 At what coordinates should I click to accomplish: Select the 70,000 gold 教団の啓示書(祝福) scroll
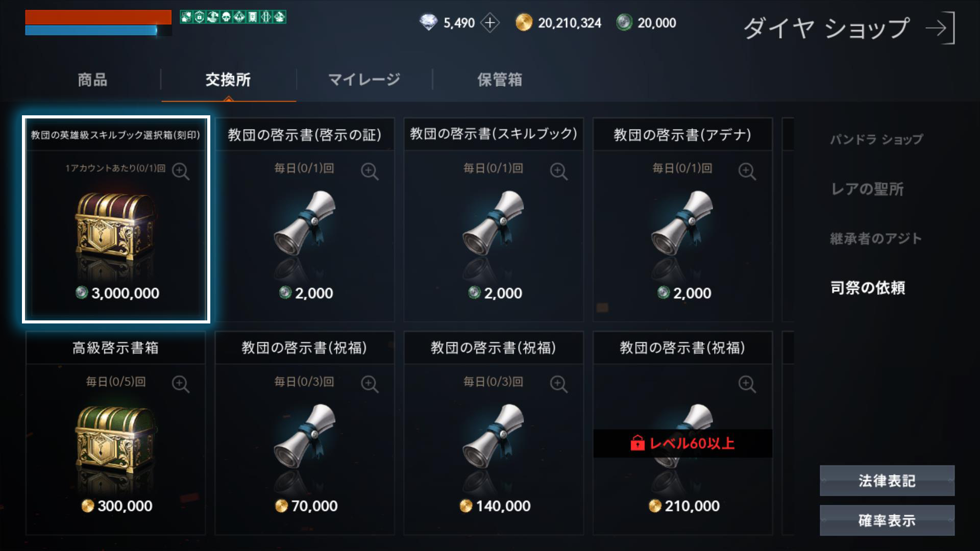click(305, 433)
